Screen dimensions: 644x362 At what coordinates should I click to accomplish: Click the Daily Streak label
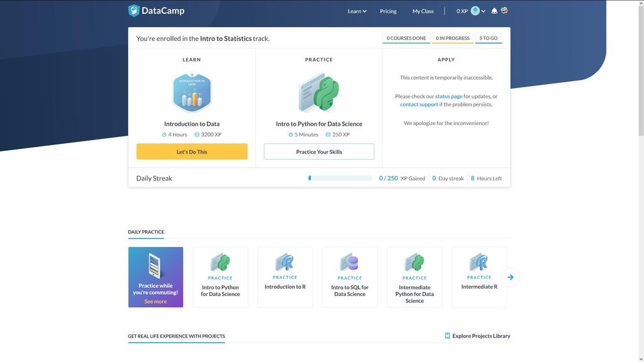[154, 178]
